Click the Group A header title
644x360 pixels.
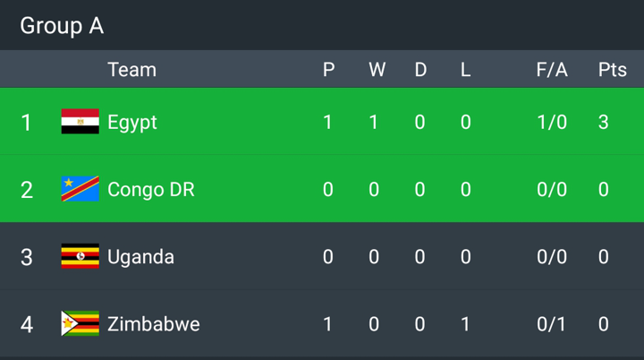(62, 26)
